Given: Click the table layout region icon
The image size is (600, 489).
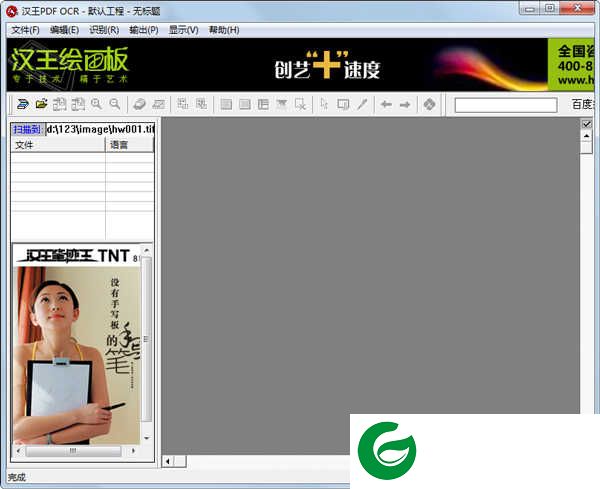Looking at the screenshot, I should click(263, 104).
